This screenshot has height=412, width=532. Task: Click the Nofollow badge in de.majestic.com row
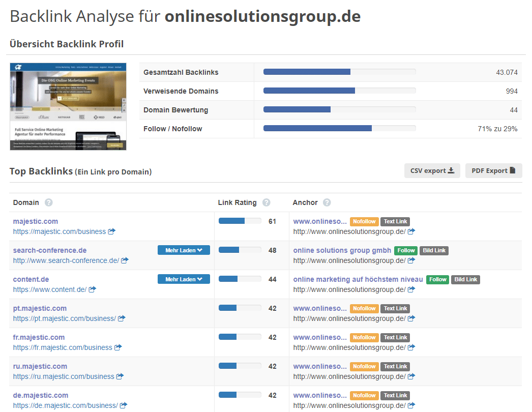click(x=364, y=395)
